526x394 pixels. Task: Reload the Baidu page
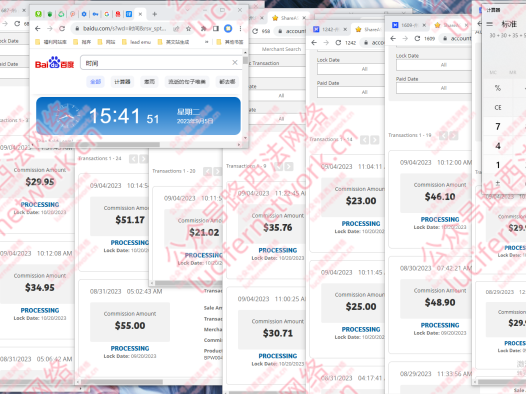tap(62, 29)
